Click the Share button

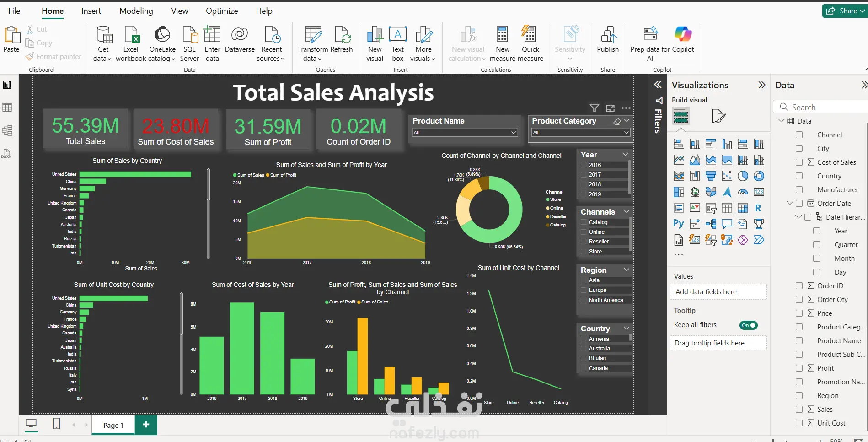click(845, 11)
